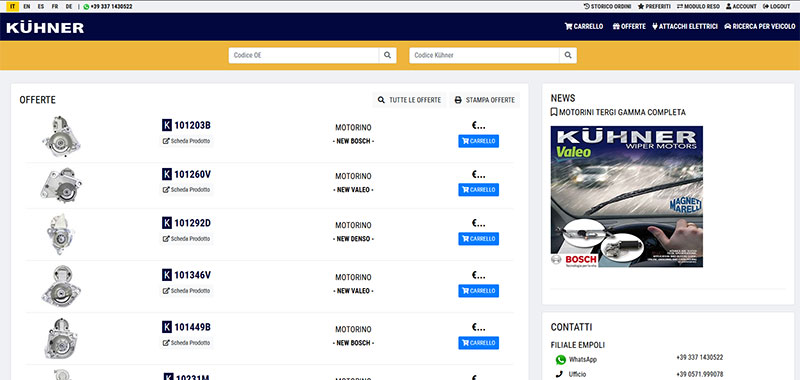Open Scheda Prodotto for 101449B
800x380 pixels.
pyautogui.click(x=186, y=343)
